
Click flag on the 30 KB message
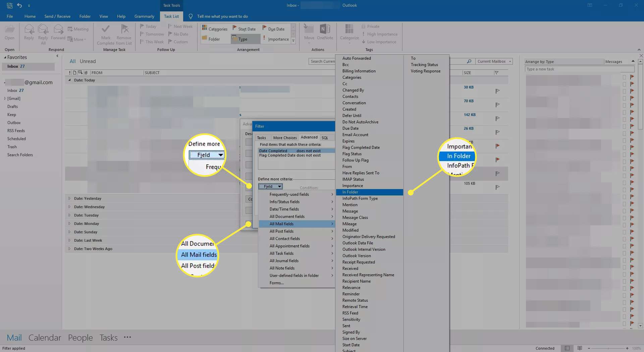pyautogui.click(x=497, y=91)
